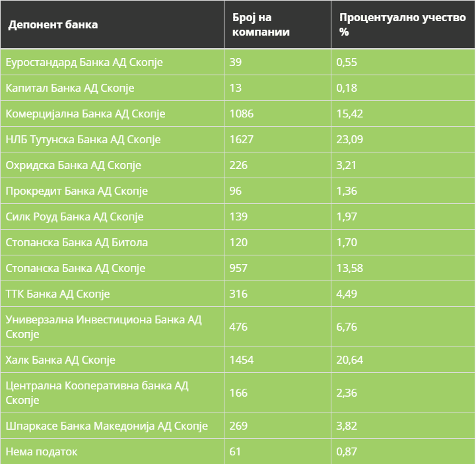
Task: Select the 1086 companies cell
Action: point(277,114)
